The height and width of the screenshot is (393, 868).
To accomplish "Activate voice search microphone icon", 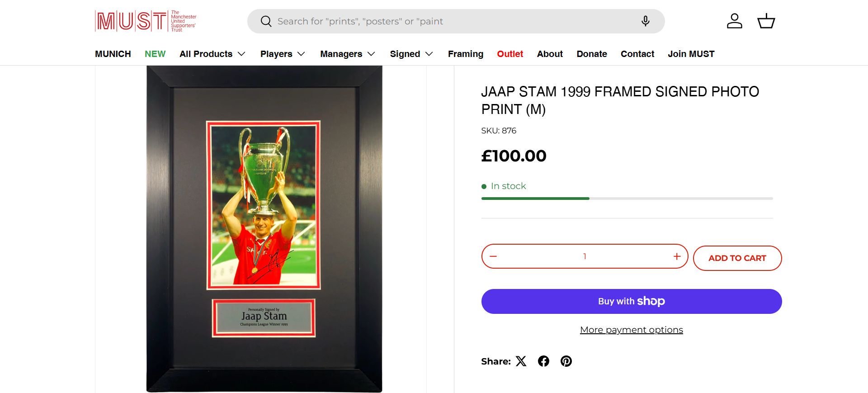I will pos(645,21).
